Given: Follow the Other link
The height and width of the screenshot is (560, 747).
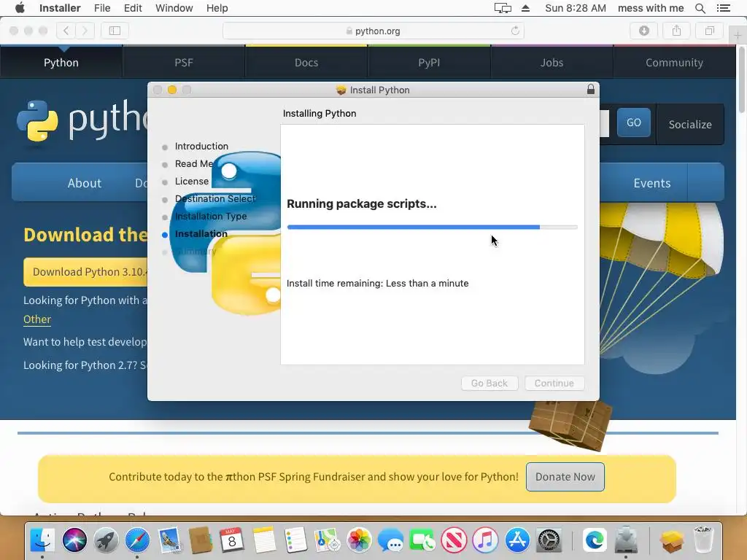Looking at the screenshot, I should click(x=37, y=319).
